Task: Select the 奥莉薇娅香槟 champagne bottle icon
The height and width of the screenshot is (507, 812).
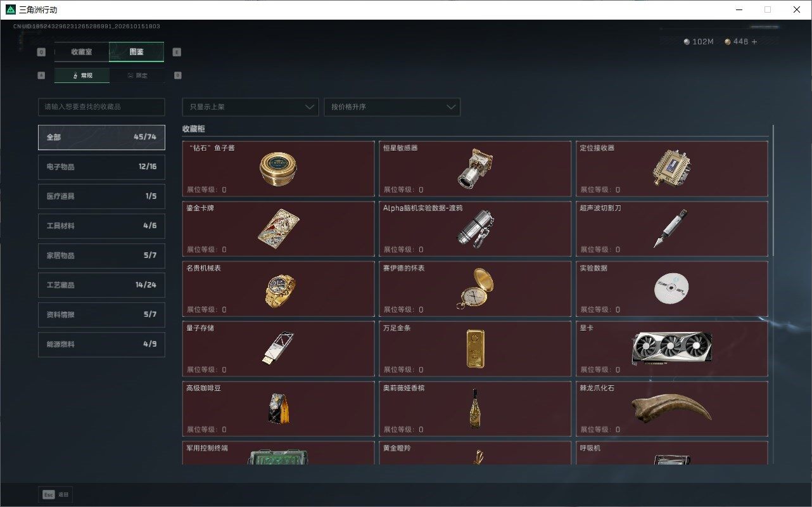Action: 474,408
